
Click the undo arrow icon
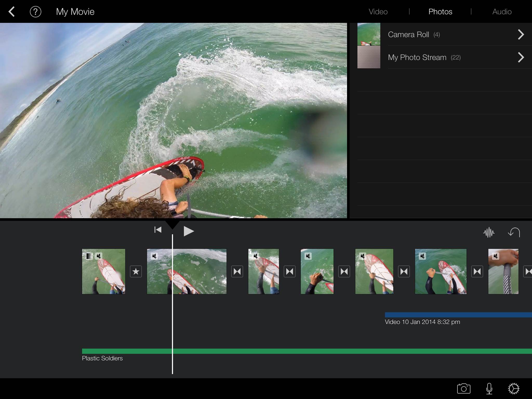pos(514,232)
